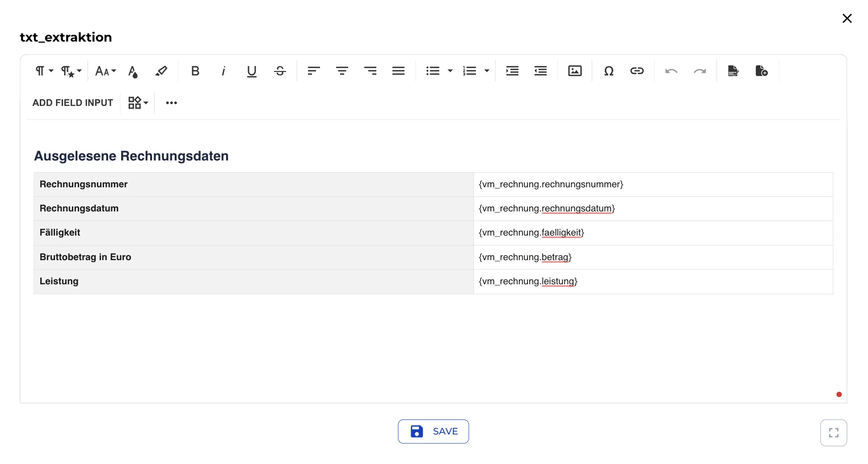The height and width of the screenshot is (464, 868).
Task: Open the paragraph format dropdown
Action: 44,71
